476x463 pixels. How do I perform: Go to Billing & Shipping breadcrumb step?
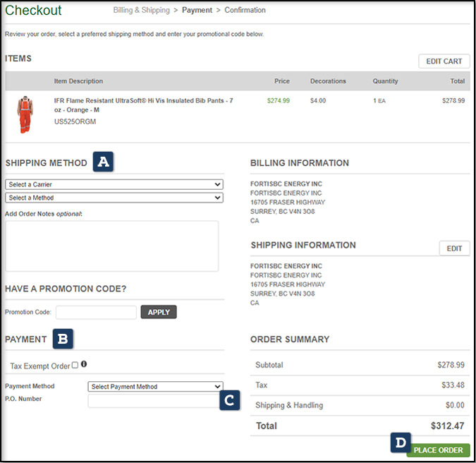click(x=141, y=11)
